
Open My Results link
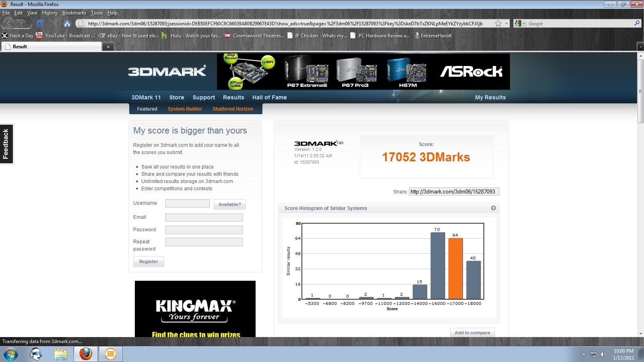(490, 97)
